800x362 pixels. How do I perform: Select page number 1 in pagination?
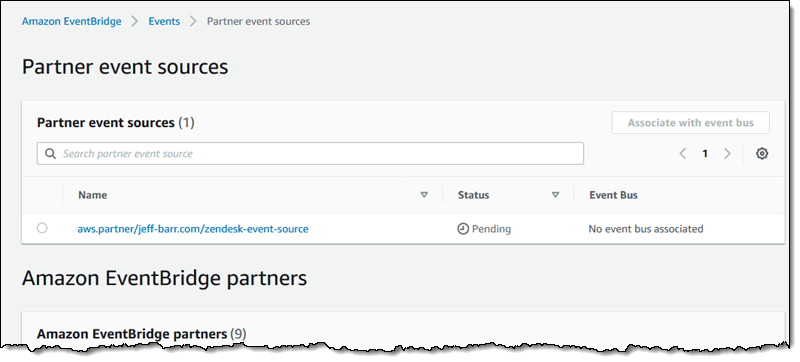705,153
